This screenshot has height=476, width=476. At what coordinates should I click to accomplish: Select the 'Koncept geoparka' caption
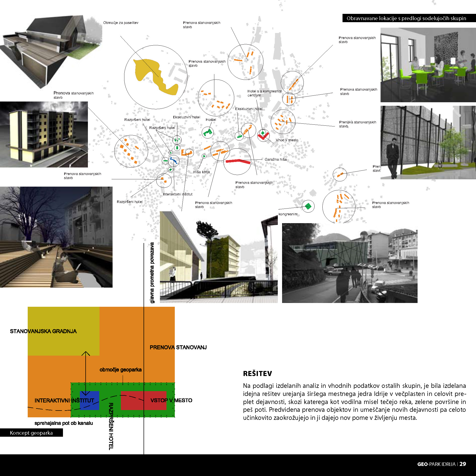[x=31, y=433]
